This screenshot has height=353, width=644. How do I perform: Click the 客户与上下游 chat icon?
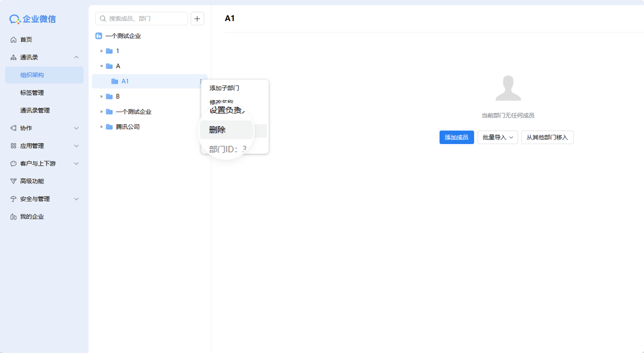coord(13,164)
